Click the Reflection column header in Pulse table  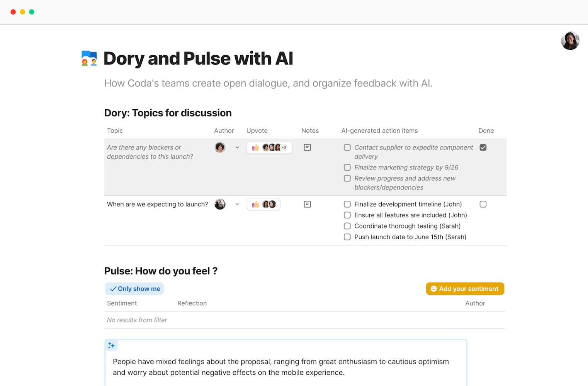pyautogui.click(x=192, y=303)
